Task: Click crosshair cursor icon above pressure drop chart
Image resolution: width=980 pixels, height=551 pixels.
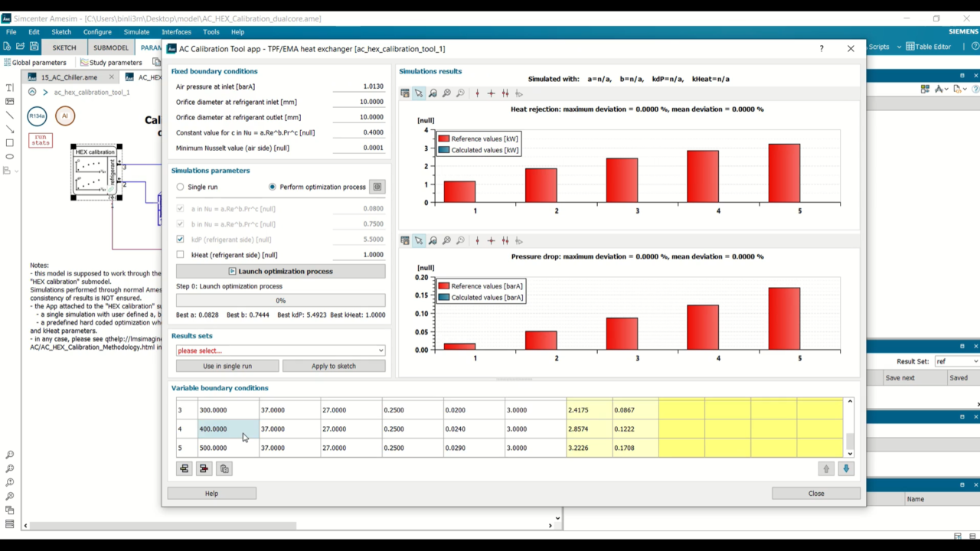Action: (x=492, y=240)
